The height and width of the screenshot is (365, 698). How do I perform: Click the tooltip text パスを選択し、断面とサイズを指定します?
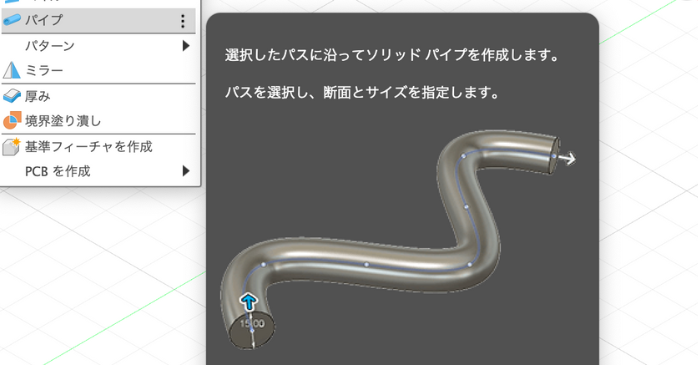(x=362, y=93)
